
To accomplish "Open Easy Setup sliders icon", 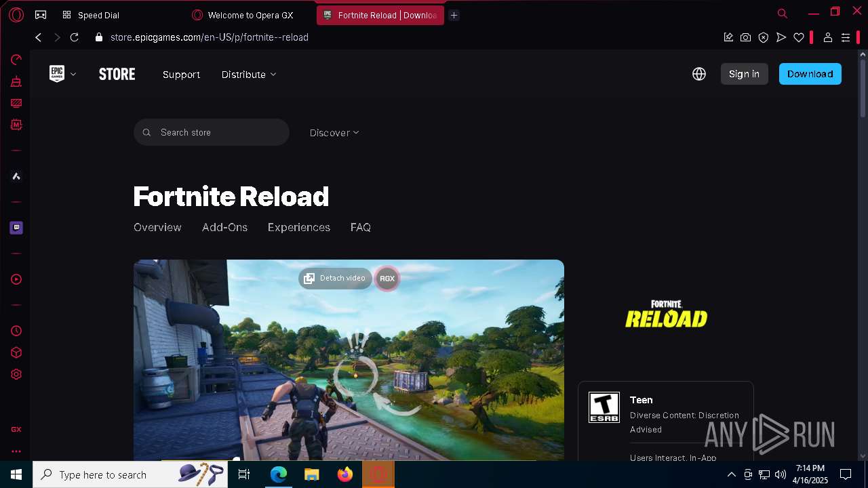I will 846,37.
